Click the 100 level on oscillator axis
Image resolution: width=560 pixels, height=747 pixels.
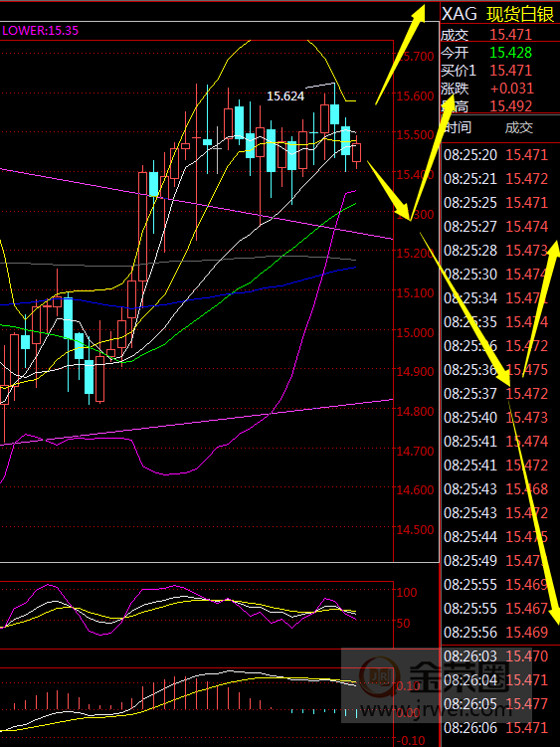click(x=407, y=593)
